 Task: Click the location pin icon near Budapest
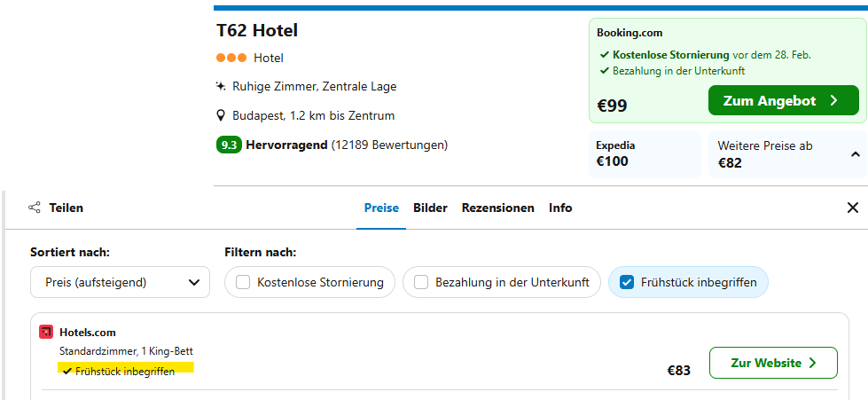221,116
